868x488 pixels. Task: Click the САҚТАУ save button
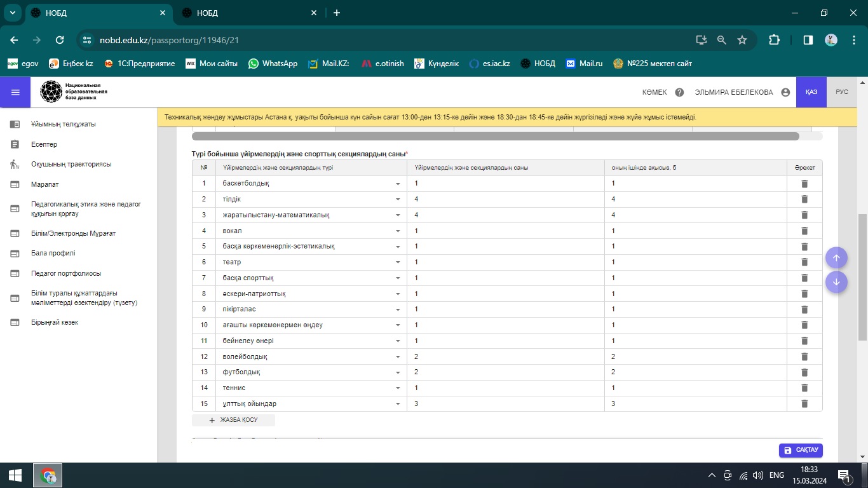(801, 450)
